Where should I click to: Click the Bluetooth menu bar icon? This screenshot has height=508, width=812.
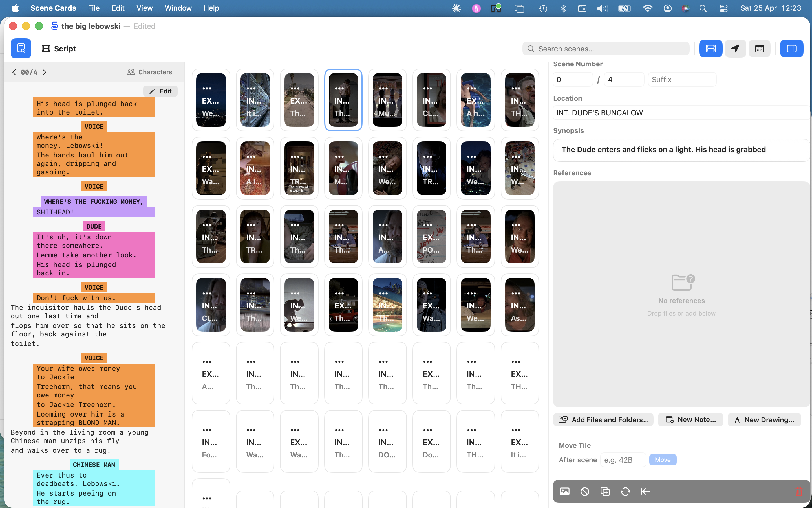click(x=563, y=8)
